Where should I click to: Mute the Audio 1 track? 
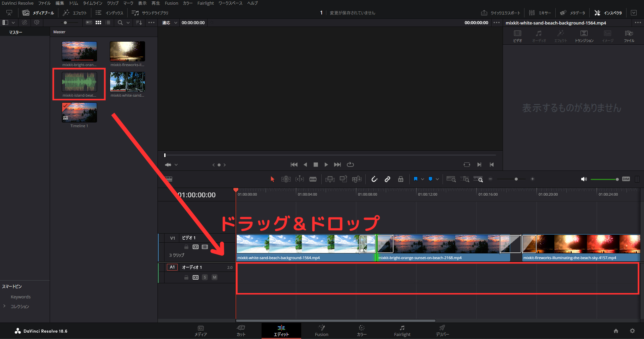[x=215, y=278]
